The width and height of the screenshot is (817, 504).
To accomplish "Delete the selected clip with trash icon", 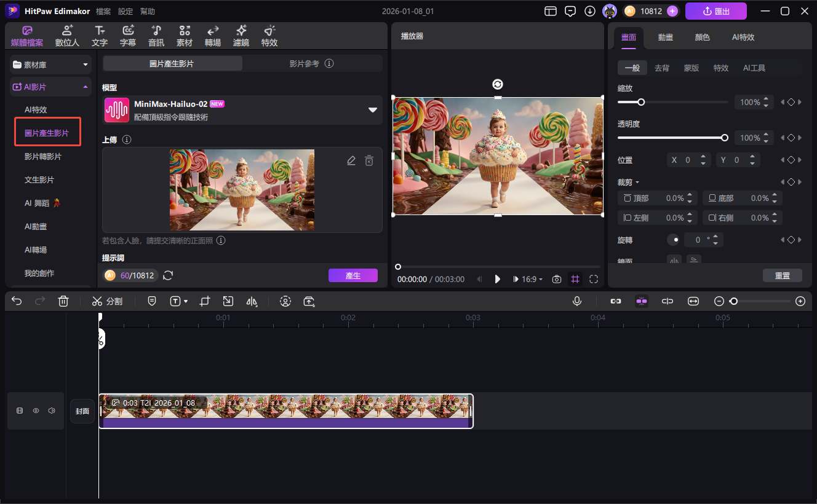I will [63, 301].
